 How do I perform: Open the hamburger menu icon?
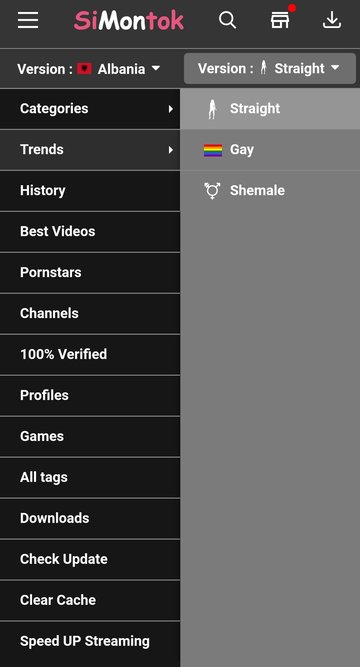pyautogui.click(x=28, y=20)
